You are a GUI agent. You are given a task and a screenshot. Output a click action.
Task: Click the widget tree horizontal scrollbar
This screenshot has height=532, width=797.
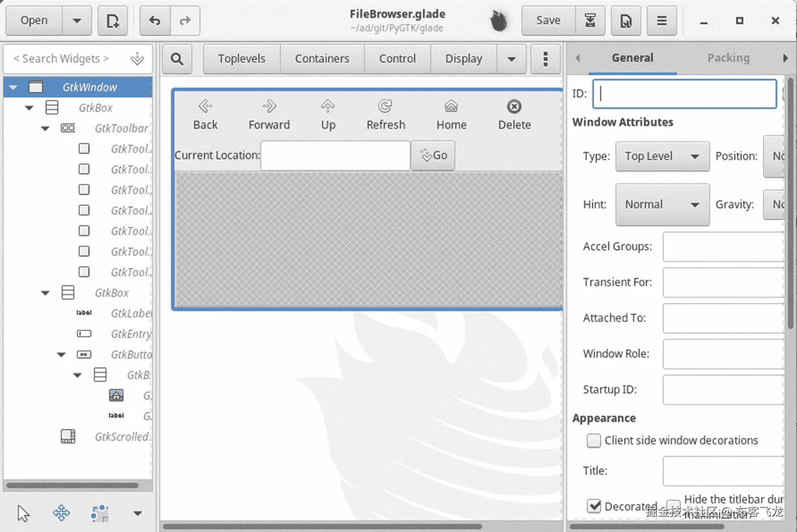[x=72, y=485]
